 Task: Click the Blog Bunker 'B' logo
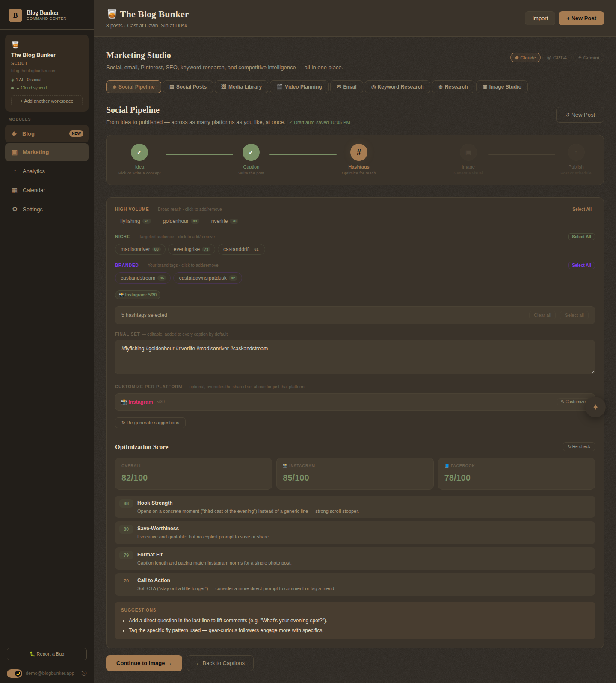click(15, 15)
